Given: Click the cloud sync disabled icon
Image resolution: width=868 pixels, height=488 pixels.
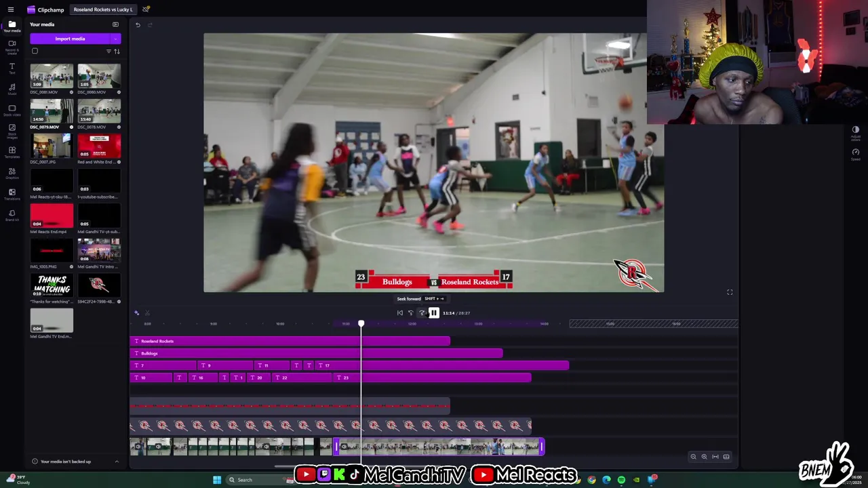Looking at the screenshot, I should (146, 9).
